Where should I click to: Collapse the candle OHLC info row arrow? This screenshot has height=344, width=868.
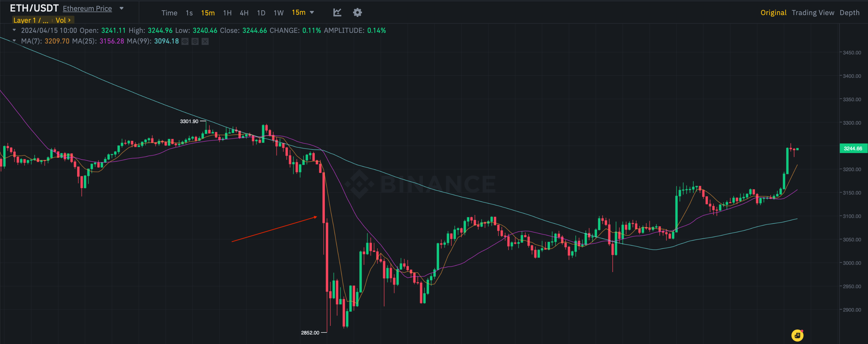14,30
